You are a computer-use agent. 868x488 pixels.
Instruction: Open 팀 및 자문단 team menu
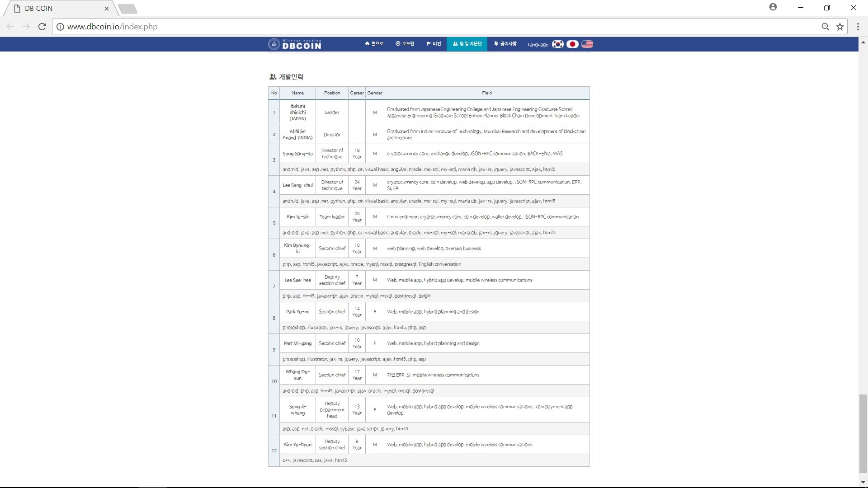coord(467,44)
